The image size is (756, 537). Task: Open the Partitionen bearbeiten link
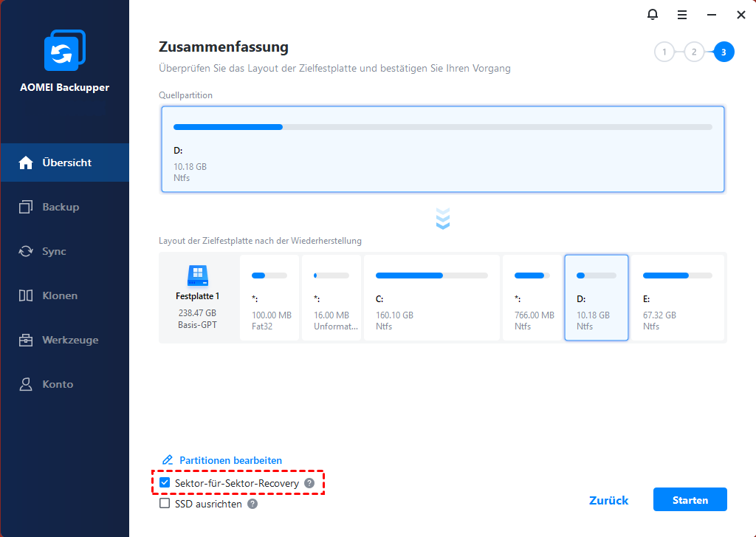coord(230,460)
